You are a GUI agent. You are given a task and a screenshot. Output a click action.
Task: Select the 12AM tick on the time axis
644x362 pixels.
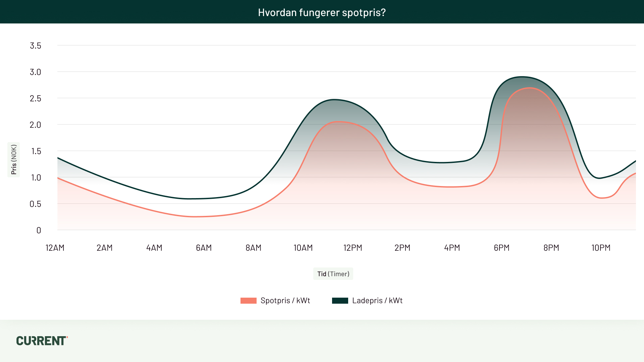pyautogui.click(x=55, y=248)
